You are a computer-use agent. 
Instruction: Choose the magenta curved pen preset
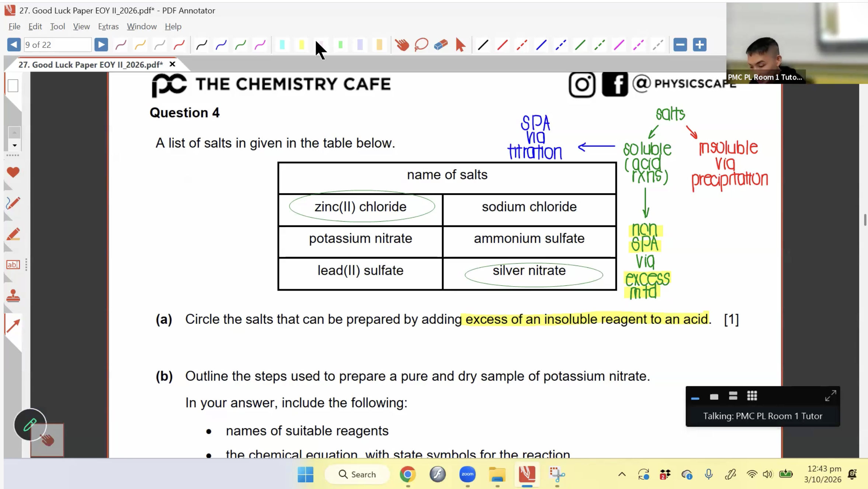[260, 45]
